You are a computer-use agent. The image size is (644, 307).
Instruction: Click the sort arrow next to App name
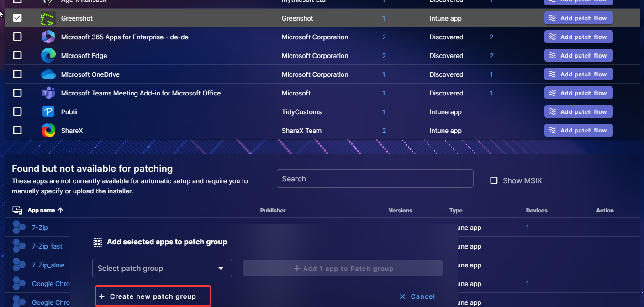click(x=60, y=210)
